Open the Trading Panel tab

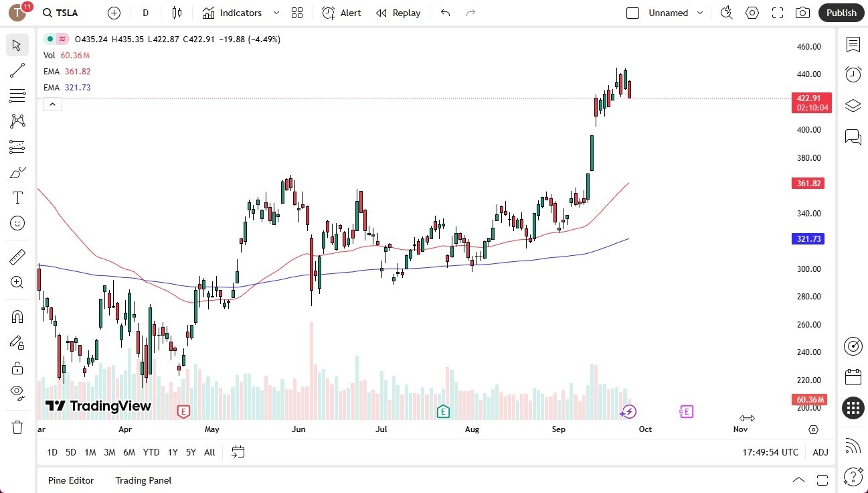(x=143, y=480)
